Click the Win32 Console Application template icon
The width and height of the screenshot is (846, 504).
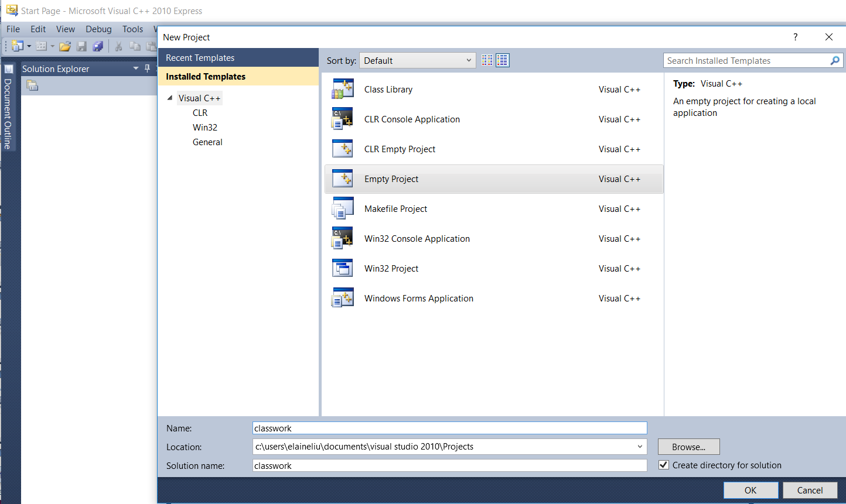(343, 238)
